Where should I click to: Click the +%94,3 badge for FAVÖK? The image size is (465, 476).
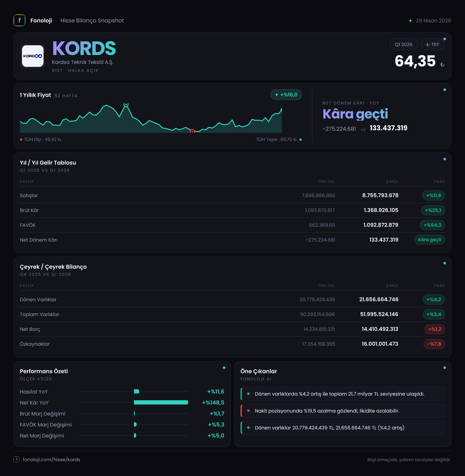(x=432, y=225)
